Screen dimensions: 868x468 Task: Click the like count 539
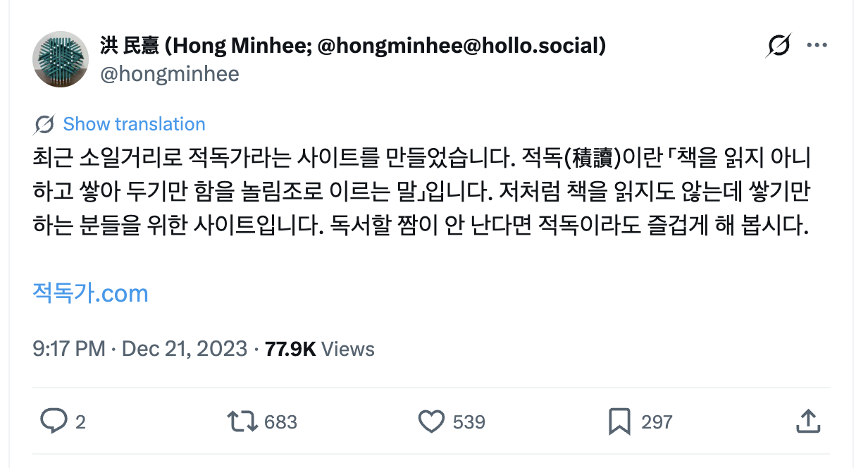[x=469, y=422]
